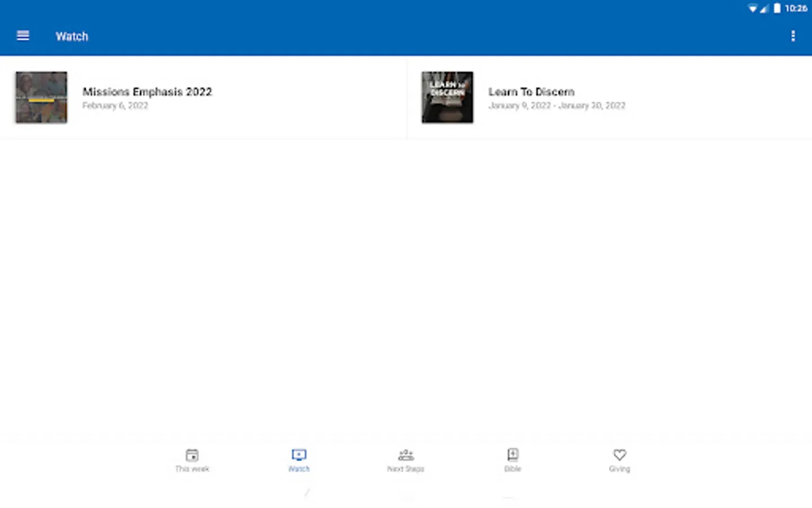Tap the Wi-Fi indicator in status bar
Image resolution: width=812 pixels, height=508 pixels.
(752, 8)
